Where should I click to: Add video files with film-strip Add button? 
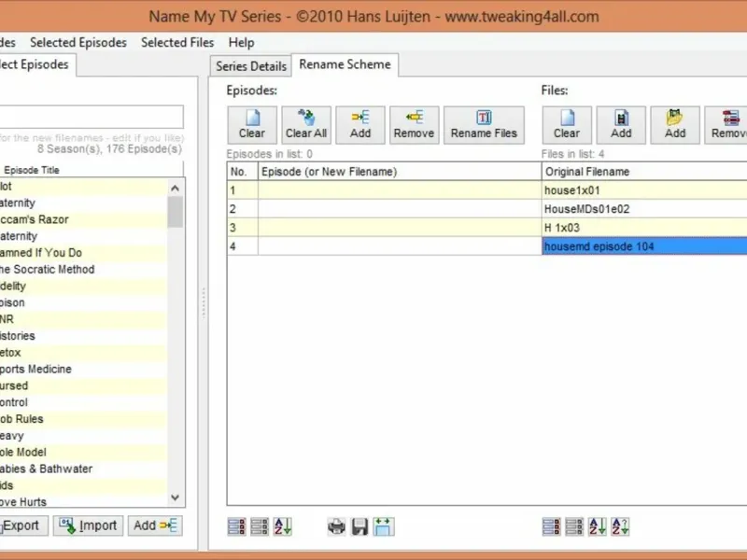click(621, 125)
